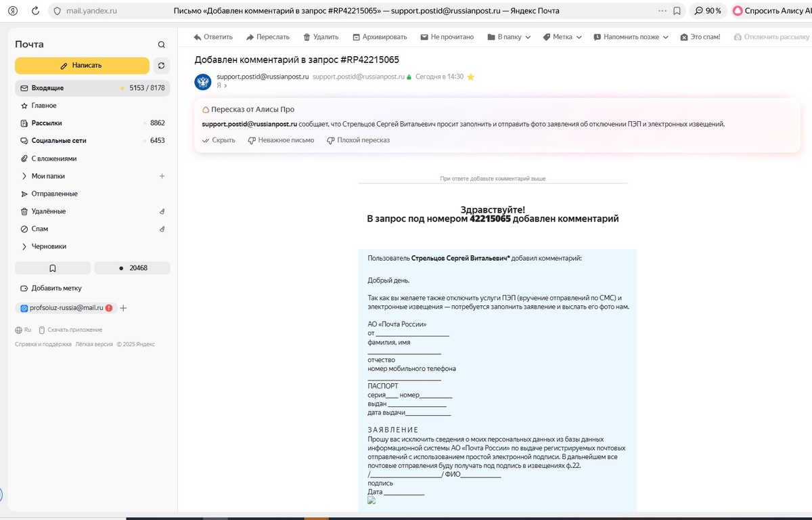812x520 pixels.
Task: Expand recipient details chevron next to Я
Action: pyautogui.click(x=225, y=86)
